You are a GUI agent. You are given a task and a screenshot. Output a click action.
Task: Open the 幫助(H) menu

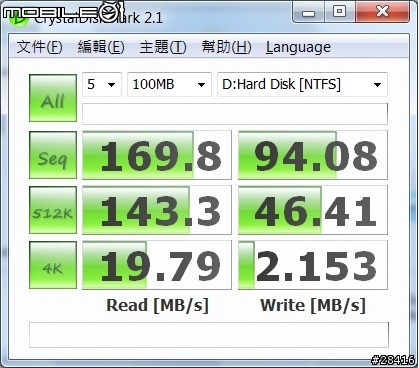pyautogui.click(x=226, y=47)
